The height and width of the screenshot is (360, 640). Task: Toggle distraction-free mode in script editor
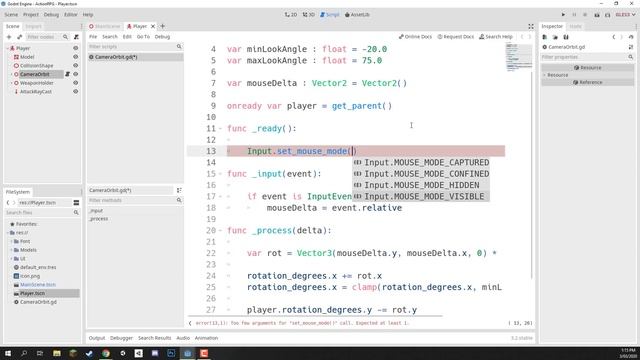point(531,26)
